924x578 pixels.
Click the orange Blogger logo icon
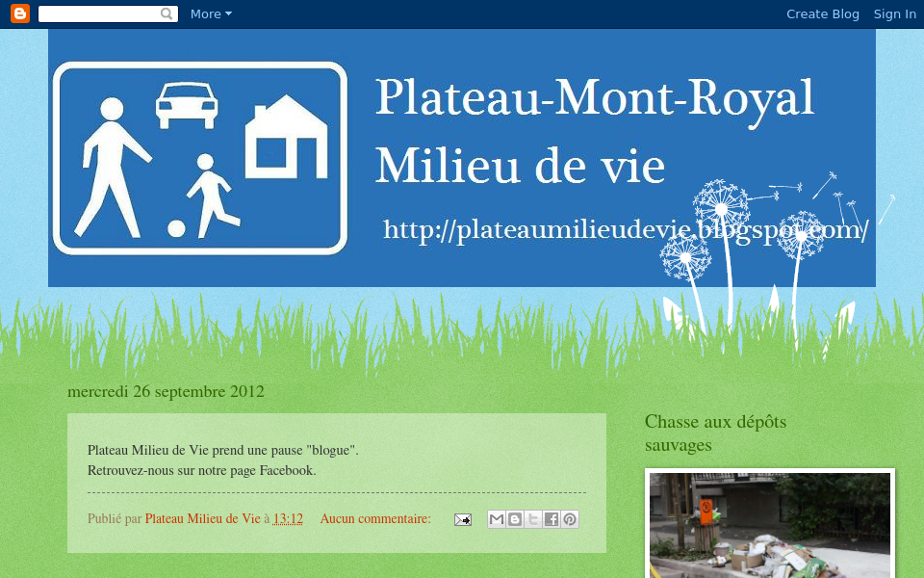pyautogui.click(x=18, y=13)
